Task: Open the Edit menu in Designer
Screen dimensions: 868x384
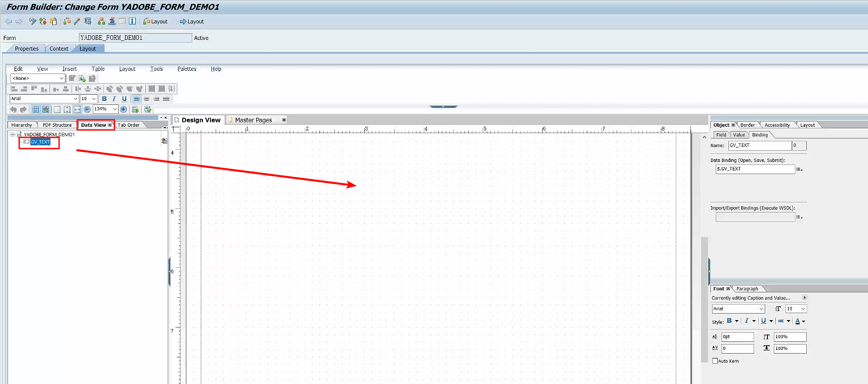Action: (x=18, y=69)
